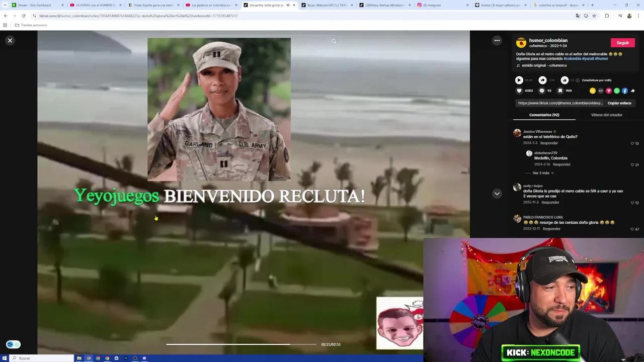
Task: Like Jessica Villacreses comment heart
Action: tap(632, 143)
